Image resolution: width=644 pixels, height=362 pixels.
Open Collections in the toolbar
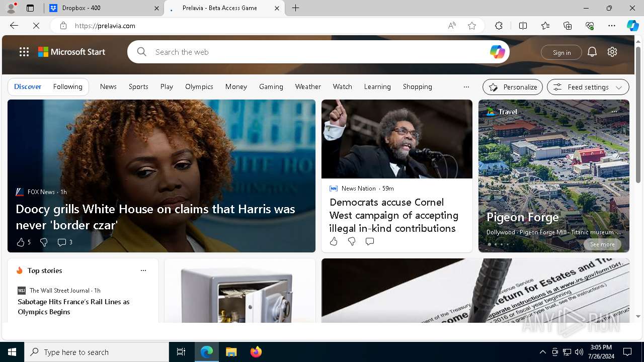(568, 26)
